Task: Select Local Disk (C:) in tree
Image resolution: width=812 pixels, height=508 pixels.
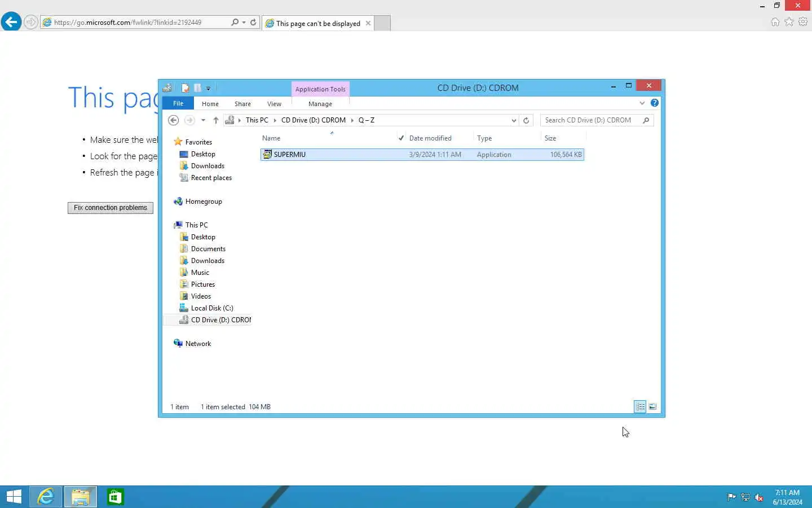Action: point(212,308)
